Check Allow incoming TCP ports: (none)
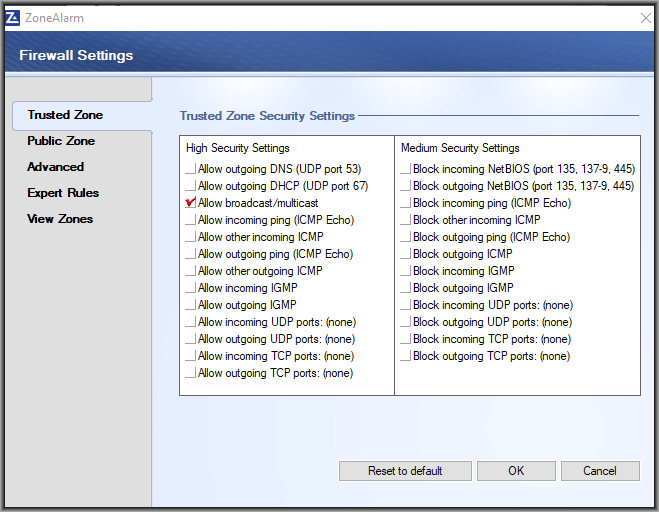Image resolution: width=659 pixels, height=512 pixels. click(x=191, y=356)
